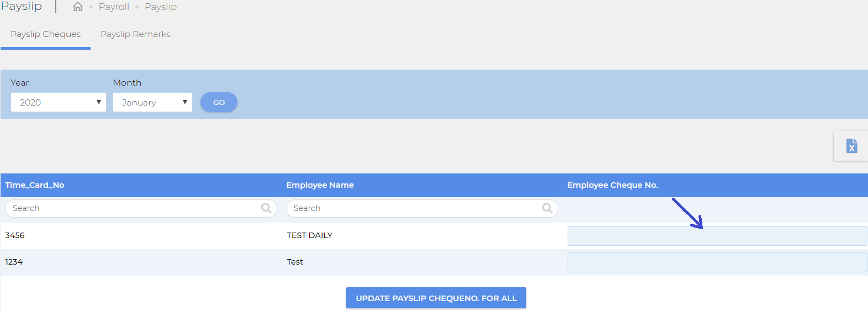
Task: Switch to the Payslip Remarks tab
Action: tap(135, 34)
